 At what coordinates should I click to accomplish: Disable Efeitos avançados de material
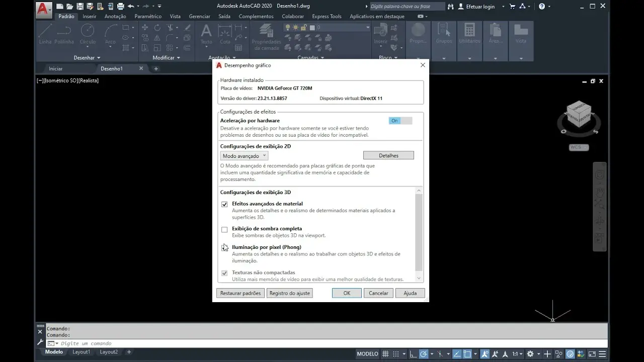(x=224, y=204)
